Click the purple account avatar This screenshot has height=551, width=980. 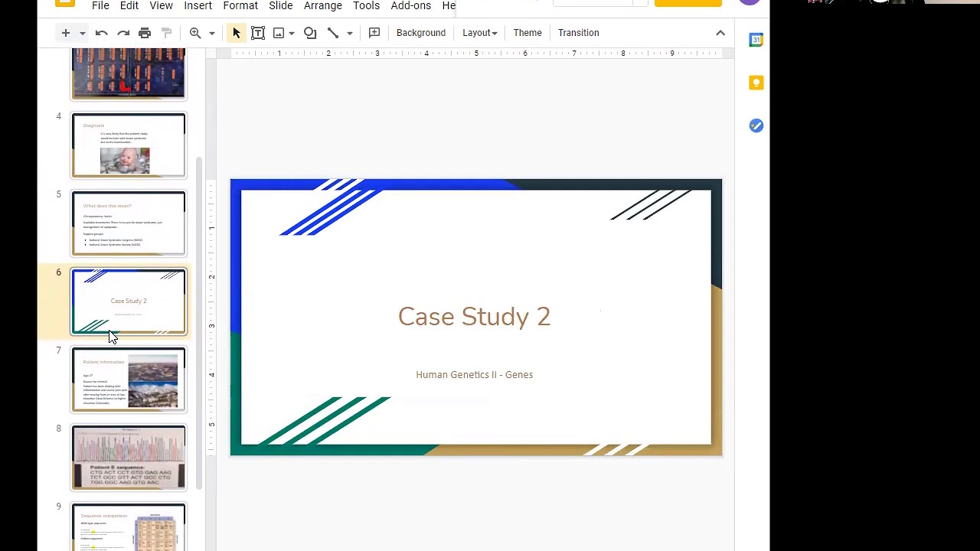point(750,2)
